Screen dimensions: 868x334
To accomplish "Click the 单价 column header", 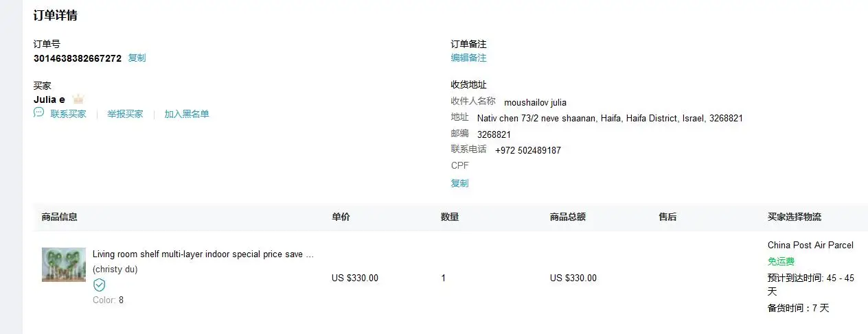I will pyautogui.click(x=341, y=217).
